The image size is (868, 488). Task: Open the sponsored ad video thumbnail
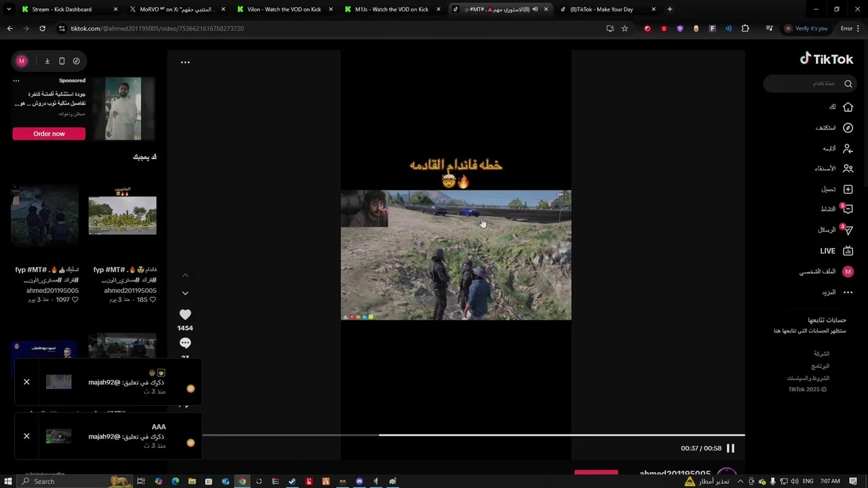point(123,108)
